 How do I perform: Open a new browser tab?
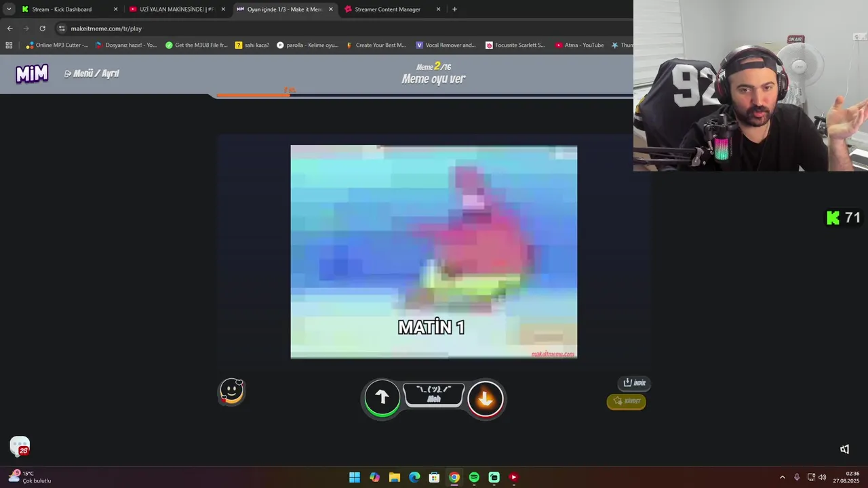(x=454, y=9)
